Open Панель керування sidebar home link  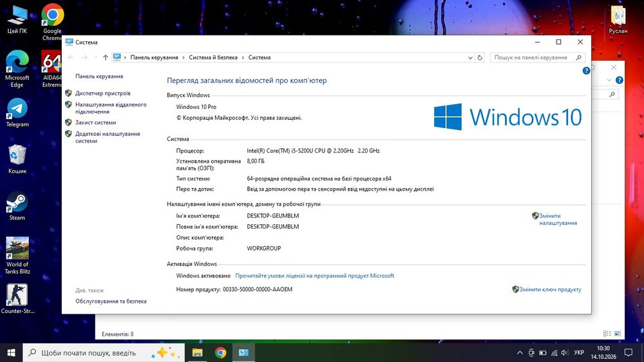pos(99,77)
